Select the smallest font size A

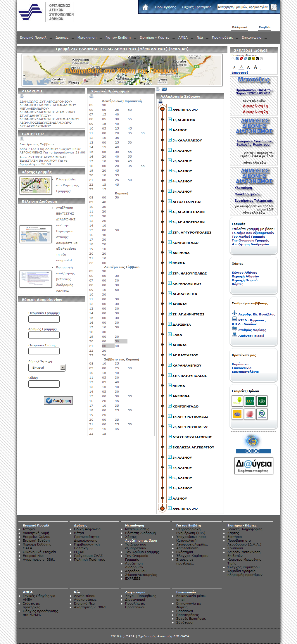pos(234,68)
